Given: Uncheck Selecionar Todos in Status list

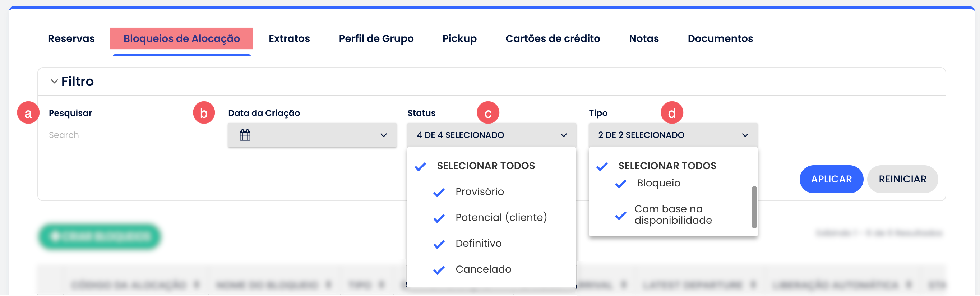Looking at the screenshot, I should coord(420,167).
